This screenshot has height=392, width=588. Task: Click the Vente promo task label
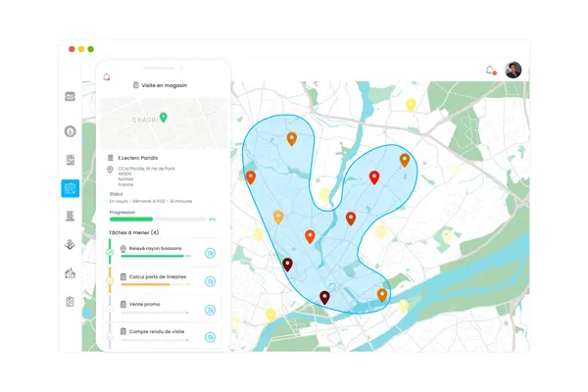point(144,304)
